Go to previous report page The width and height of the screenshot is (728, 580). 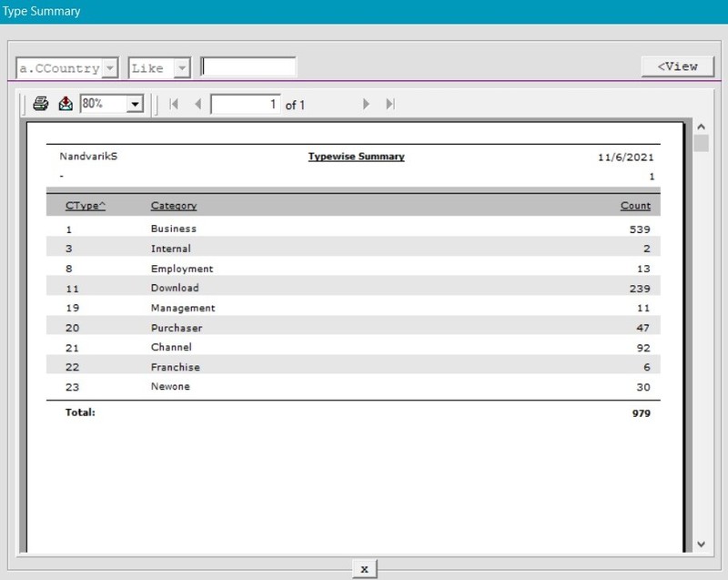198,104
